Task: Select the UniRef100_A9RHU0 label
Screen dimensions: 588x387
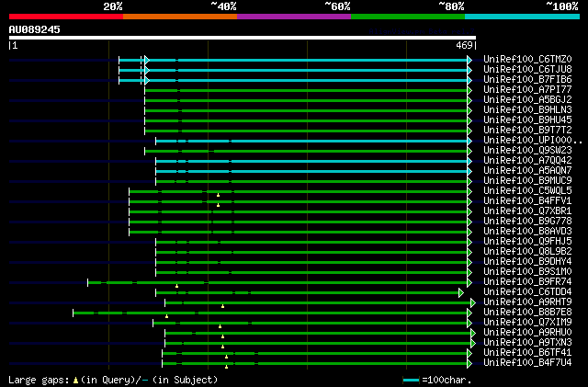Action: click(x=527, y=333)
